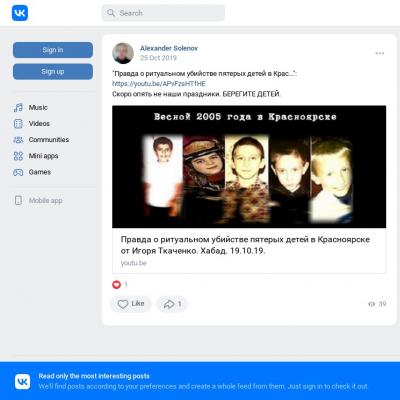Open post options three-dot menu
Screen dimensions: 400x400
(380, 53)
